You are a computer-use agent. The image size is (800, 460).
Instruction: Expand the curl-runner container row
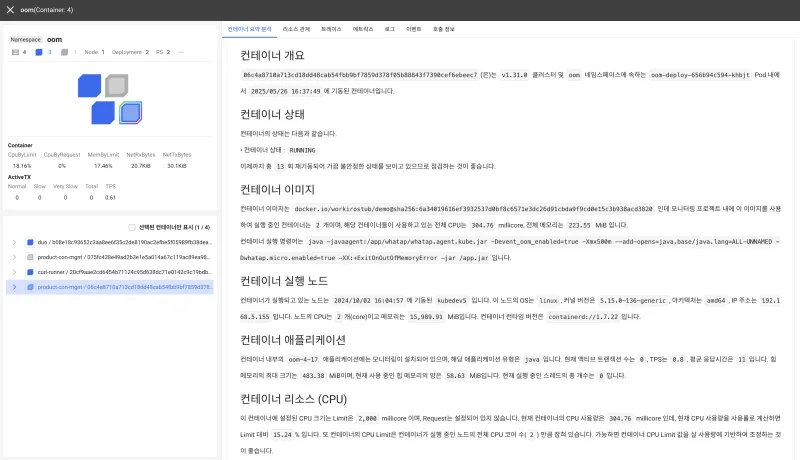(14, 272)
